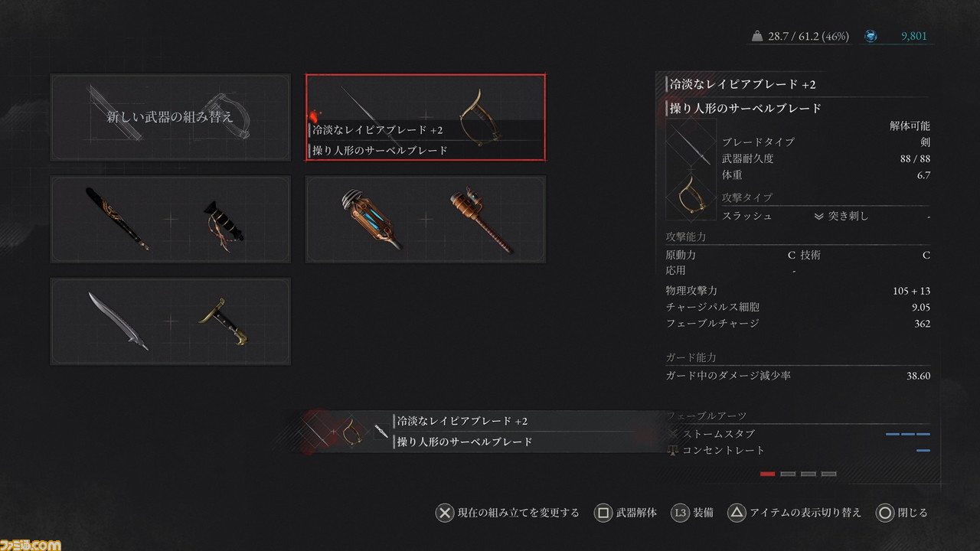Screen dimensions: 980x551
Task: Click the コンセントレート fable art entry
Action: pyautogui.click(x=799, y=450)
